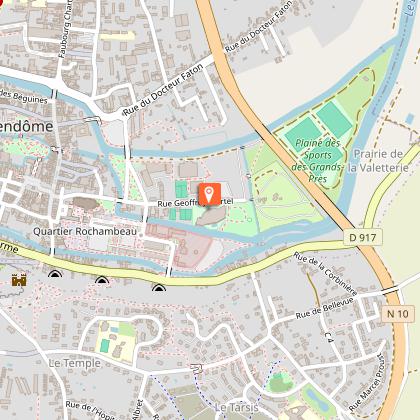Select the Rue Marcel Proust street label
420x420 pixels.
(368, 383)
